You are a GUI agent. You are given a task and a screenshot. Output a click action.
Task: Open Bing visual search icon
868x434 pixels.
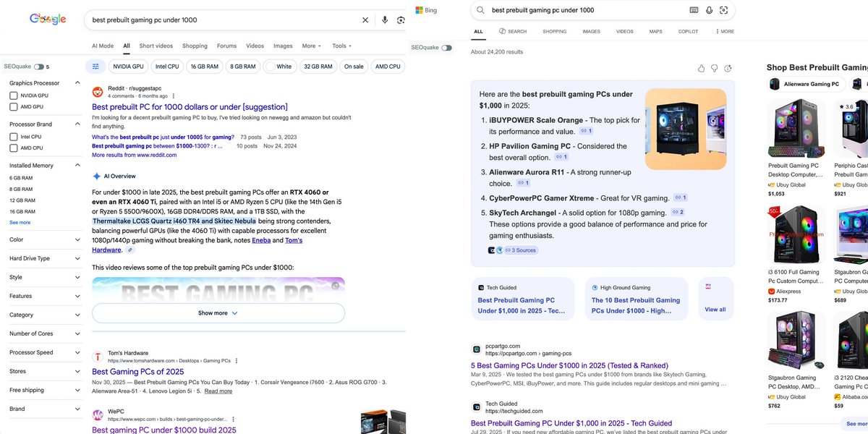coord(724,10)
